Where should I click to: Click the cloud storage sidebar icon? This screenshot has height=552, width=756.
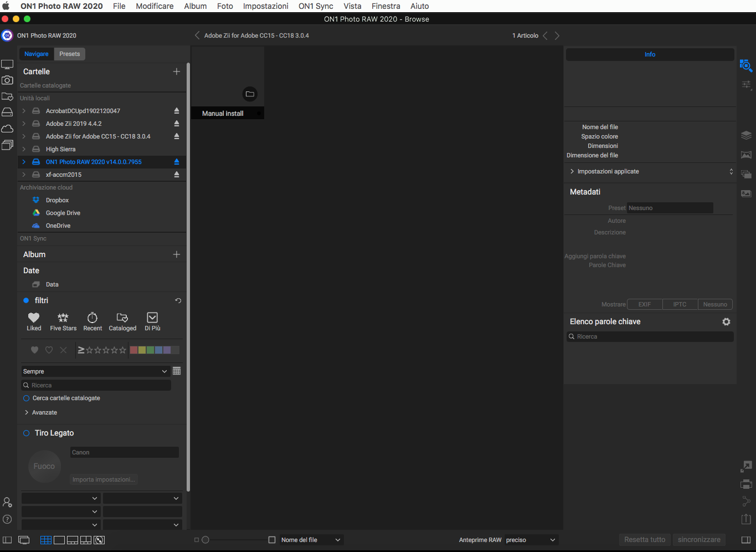(x=7, y=129)
